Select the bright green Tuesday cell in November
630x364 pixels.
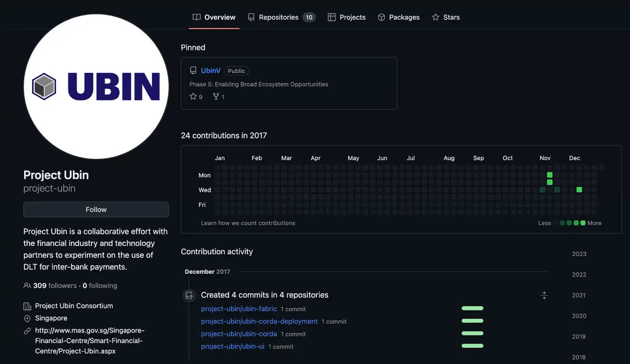click(550, 182)
